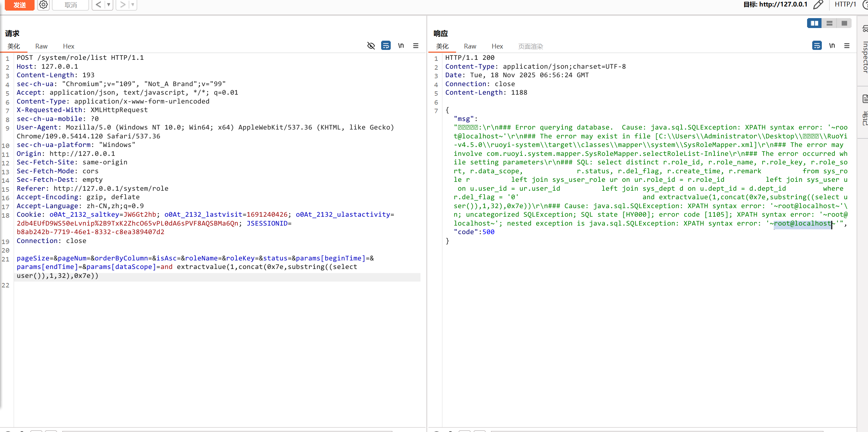868x432 pixels.
Task: Select side-by-side layout view icon
Action: pos(814,23)
